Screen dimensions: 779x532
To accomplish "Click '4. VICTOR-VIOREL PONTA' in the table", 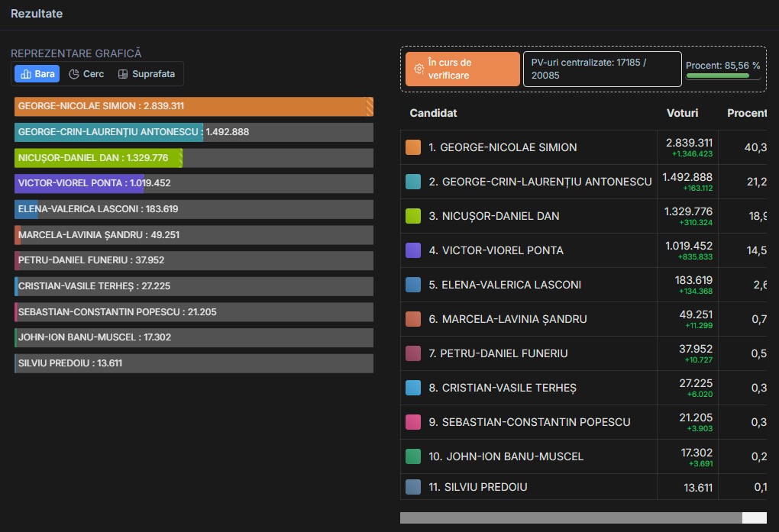I will click(x=496, y=250).
